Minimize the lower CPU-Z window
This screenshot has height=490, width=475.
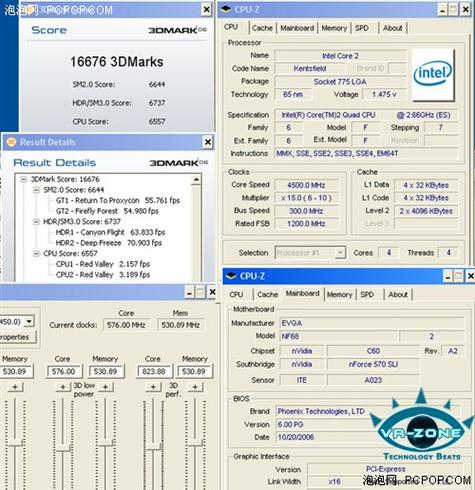(448, 276)
